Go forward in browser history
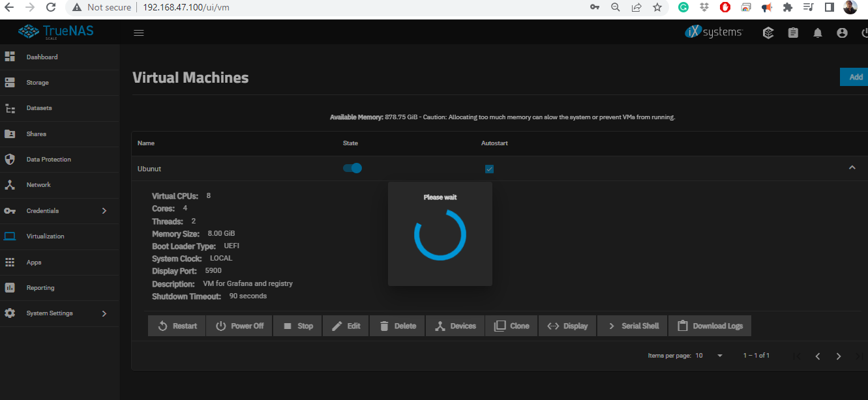The width and height of the screenshot is (868, 400). click(29, 7)
